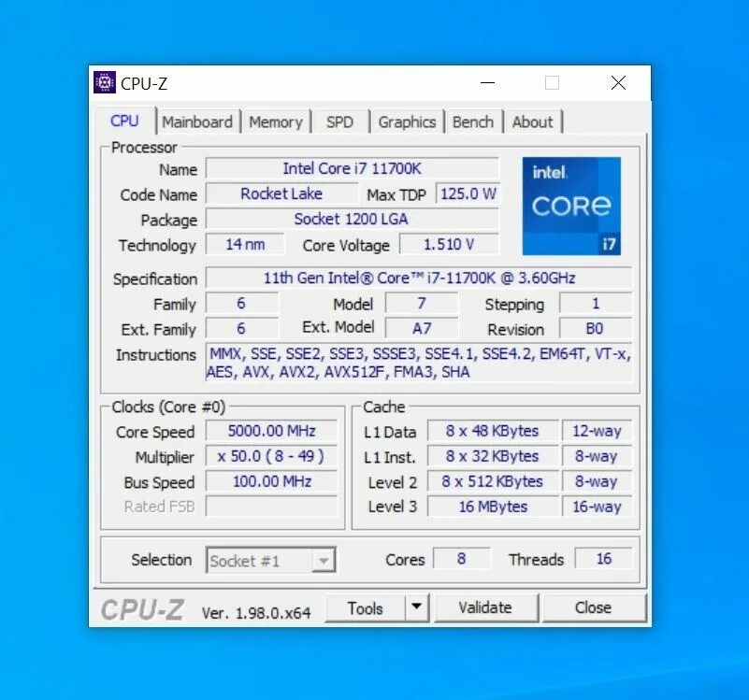Screen dimensions: 749x700
Task: Click the Name field Intel Core i7 11700K
Action: tap(352, 168)
